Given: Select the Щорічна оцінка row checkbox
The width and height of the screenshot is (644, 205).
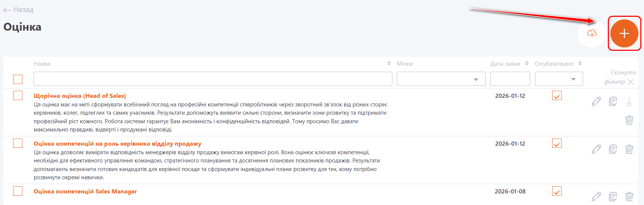Looking at the screenshot, I should click(18, 96).
